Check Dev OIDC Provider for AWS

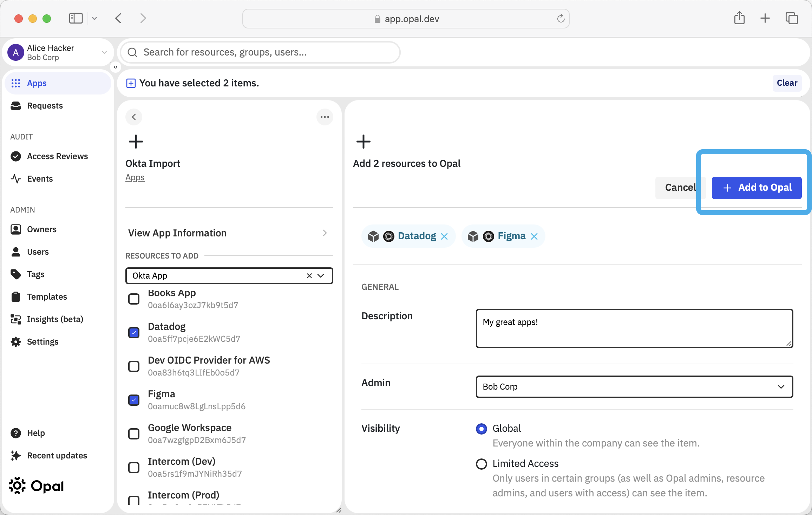tap(134, 366)
